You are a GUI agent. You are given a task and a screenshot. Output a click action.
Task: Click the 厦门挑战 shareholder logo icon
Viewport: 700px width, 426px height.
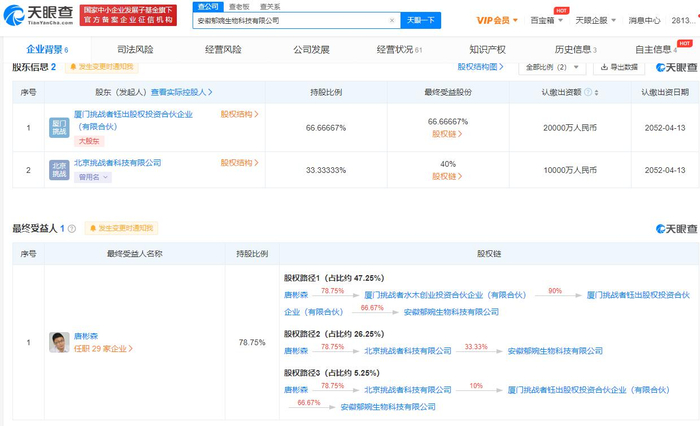coord(60,127)
